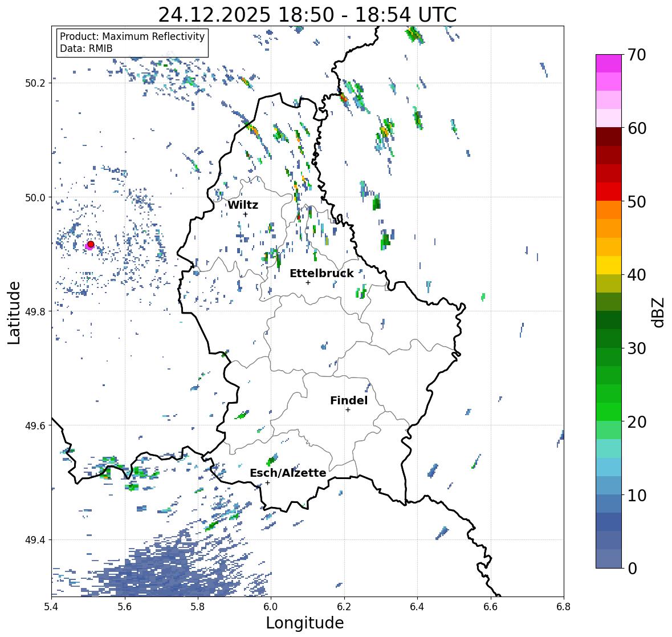This screenshot has width=672, height=637.
Task: Click the plus marker under Esch/Alzette
Action: (267, 482)
